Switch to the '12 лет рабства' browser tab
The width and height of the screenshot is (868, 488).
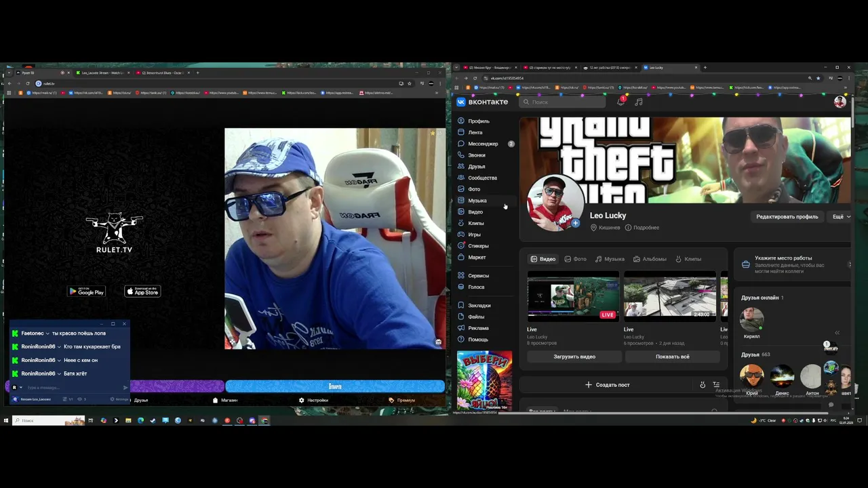pos(610,67)
